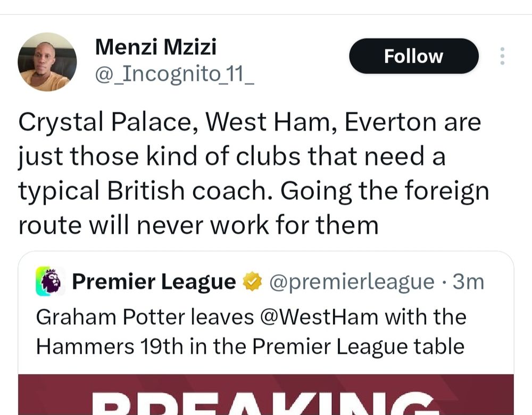Open the three-dot more options menu
This screenshot has width=532, height=415.
[502, 56]
